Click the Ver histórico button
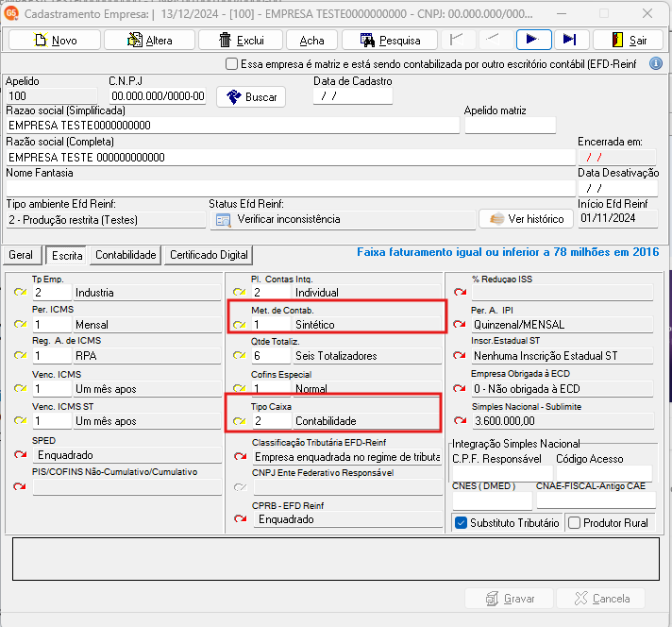 coord(527,219)
